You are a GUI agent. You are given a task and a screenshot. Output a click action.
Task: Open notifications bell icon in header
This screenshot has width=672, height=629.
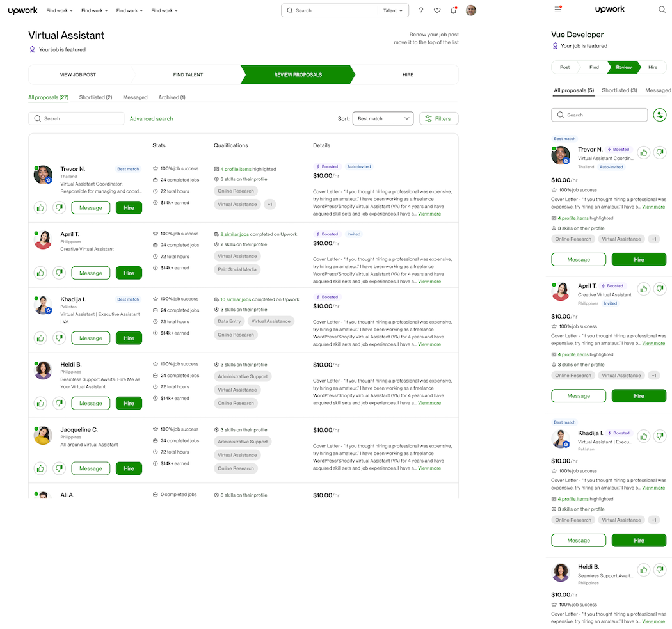click(x=453, y=10)
